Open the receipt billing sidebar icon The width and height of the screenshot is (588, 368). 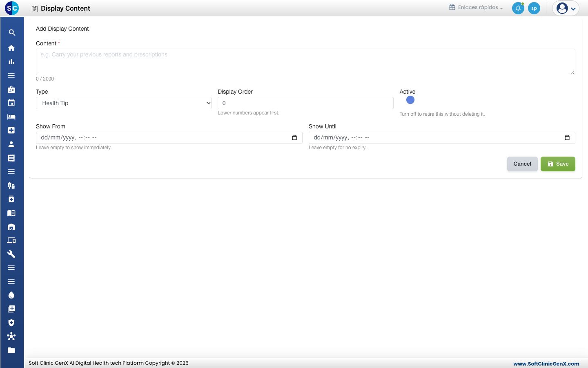[x=11, y=158]
